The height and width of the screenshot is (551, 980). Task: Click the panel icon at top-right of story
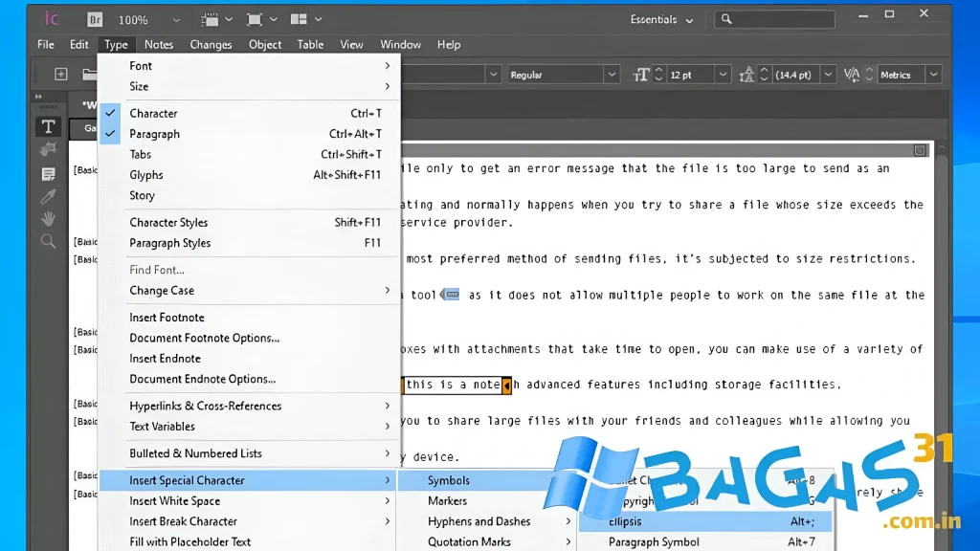point(920,150)
